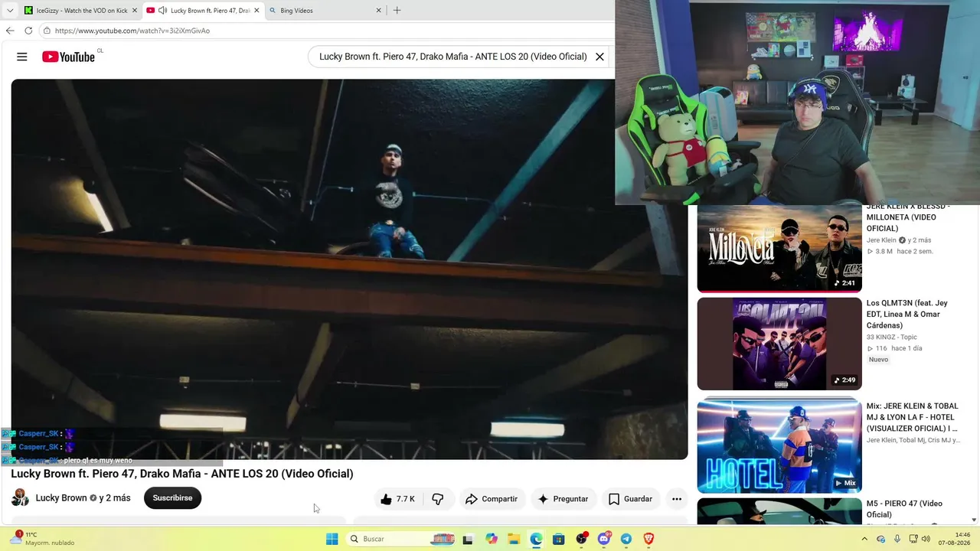Open the Windows Start menu
Screen dimensions: 980x551
(x=332, y=539)
